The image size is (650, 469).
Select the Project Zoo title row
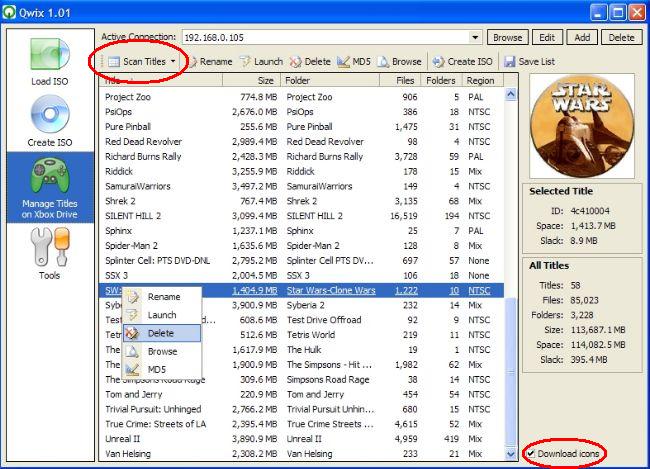pos(301,97)
